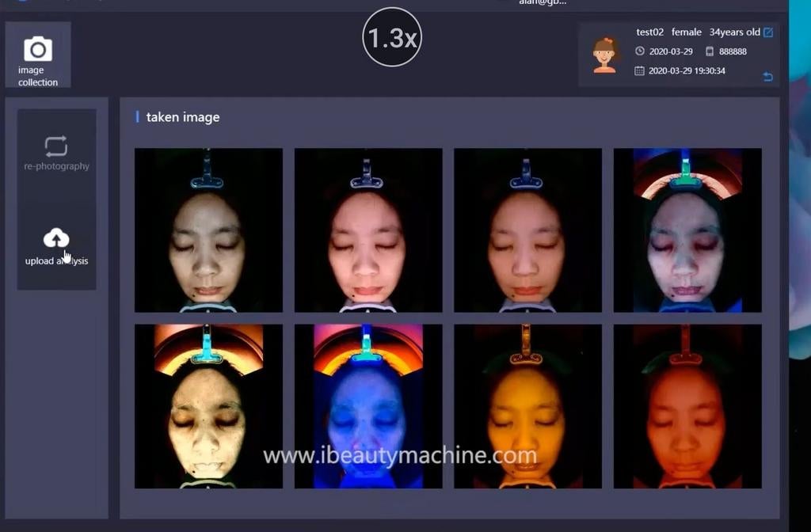Select the second face thumbnail in top row

click(x=368, y=230)
